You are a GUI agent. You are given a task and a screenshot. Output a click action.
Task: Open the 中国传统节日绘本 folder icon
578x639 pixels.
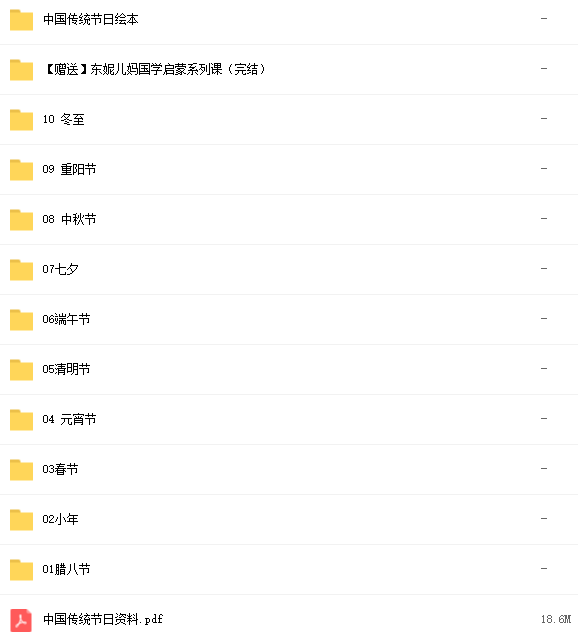click(21, 20)
